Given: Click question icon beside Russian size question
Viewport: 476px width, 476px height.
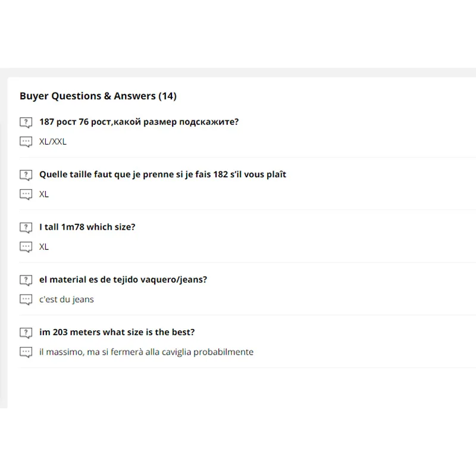Looking at the screenshot, I should coord(26,123).
